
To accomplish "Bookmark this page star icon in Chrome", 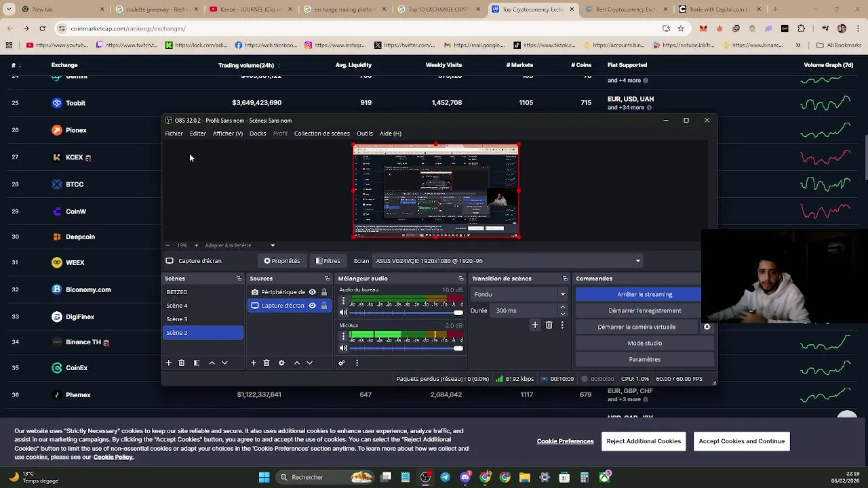I will coord(681,28).
